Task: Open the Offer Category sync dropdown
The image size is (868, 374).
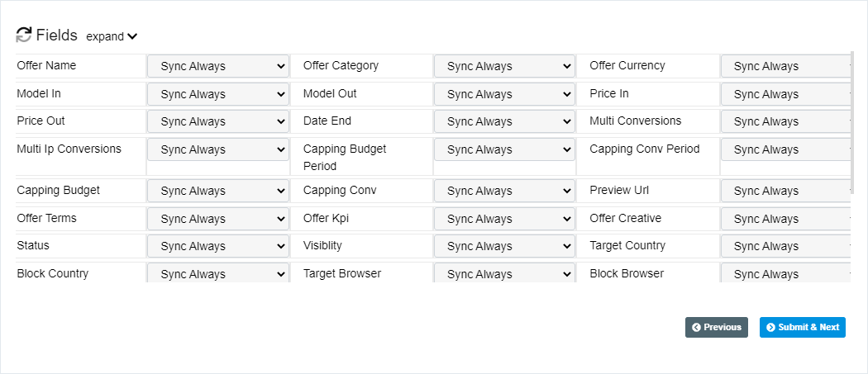Action: coord(504,66)
